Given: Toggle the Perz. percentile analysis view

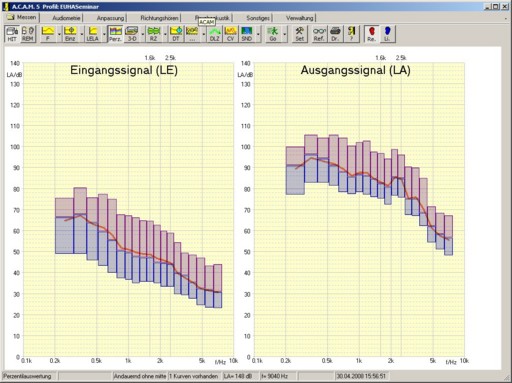Looking at the screenshot, I should pyautogui.click(x=115, y=34).
